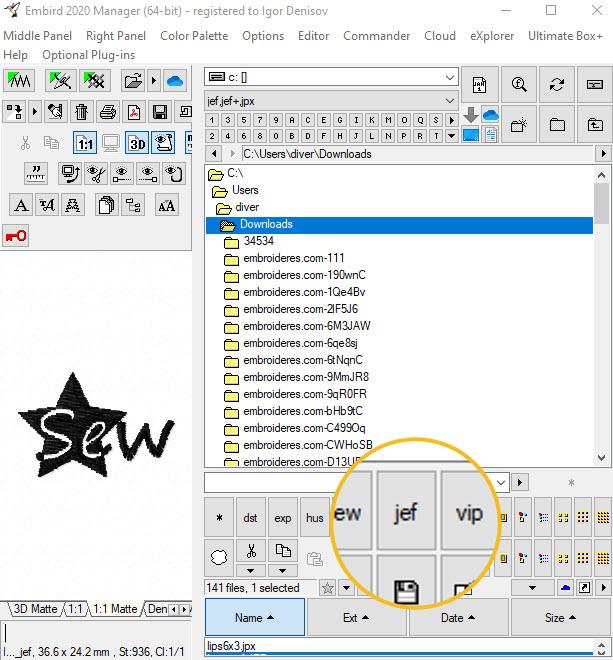Go up one level with folder arrow icon
The width and height of the screenshot is (613, 660).
595,125
